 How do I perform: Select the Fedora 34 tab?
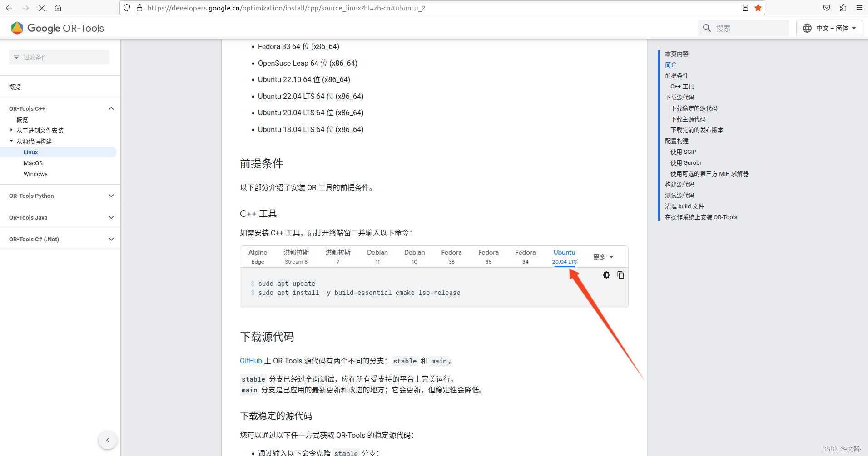point(526,256)
